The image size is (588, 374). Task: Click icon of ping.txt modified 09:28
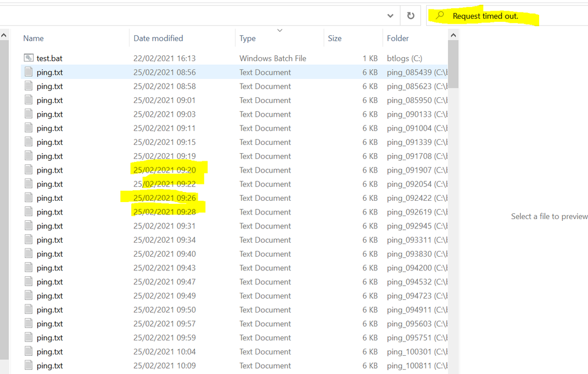coord(29,212)
